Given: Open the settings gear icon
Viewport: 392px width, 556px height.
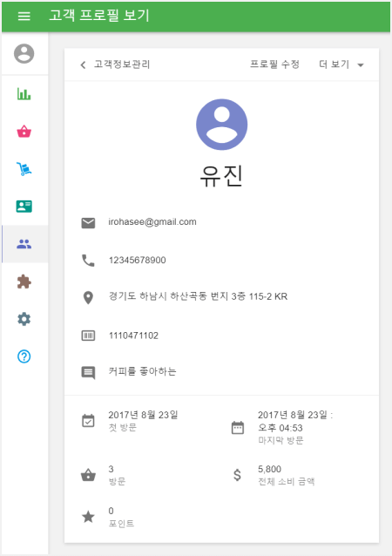Looking at the screenshot, I should (x=24, y=319).
